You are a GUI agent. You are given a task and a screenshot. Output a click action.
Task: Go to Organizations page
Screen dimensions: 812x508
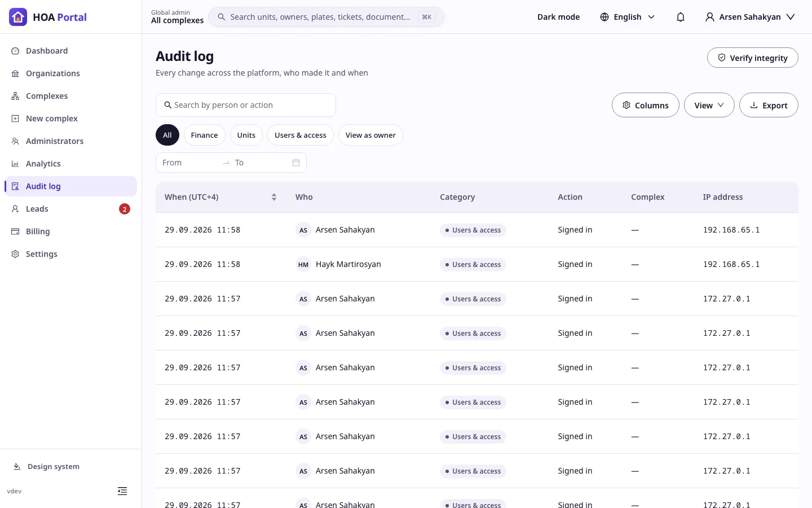pos(70,73)
